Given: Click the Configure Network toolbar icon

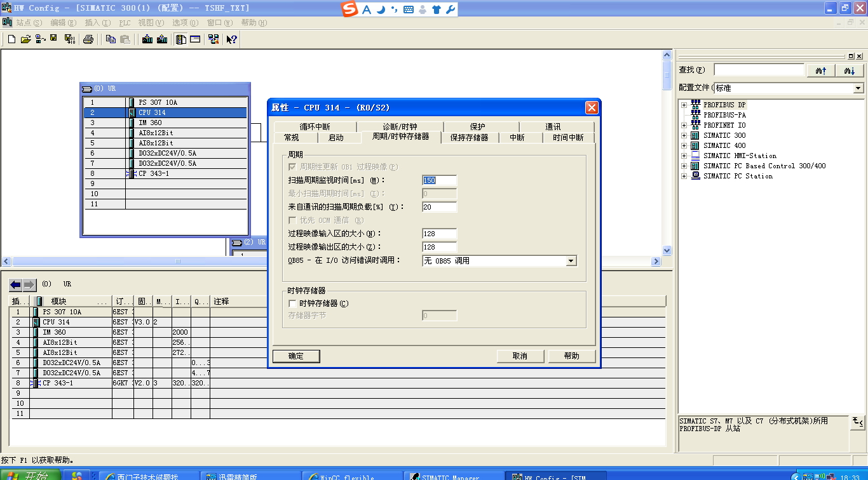Looking at the screenshot, I should 213,39.
